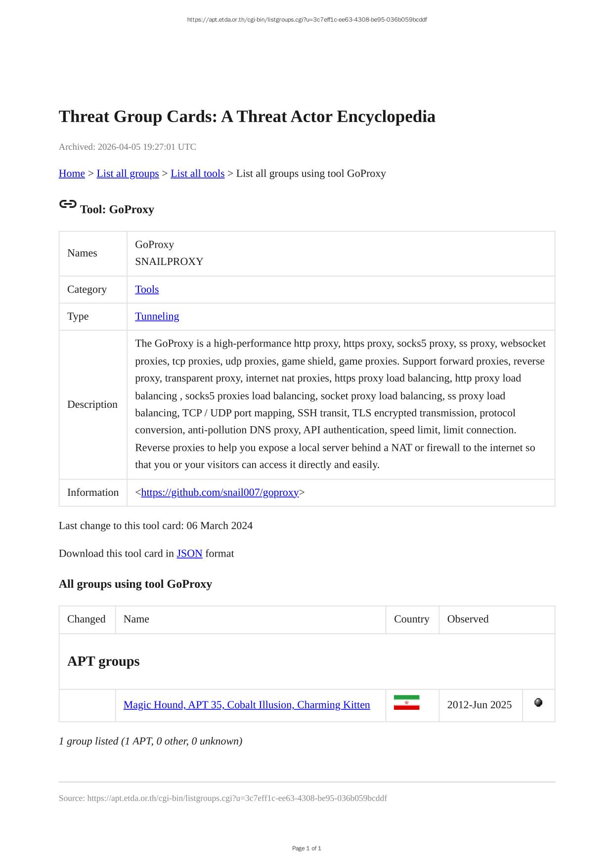The width and height of the screenshot is (614, 868).
Task: Click the SNAILPROXY alias name
Action: point(169,261)
